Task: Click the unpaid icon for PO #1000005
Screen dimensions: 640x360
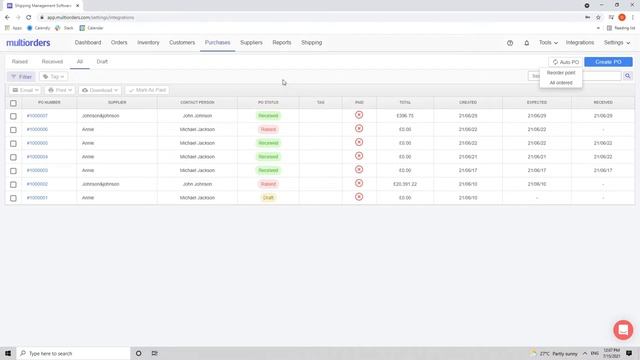Action: (359, 142)
